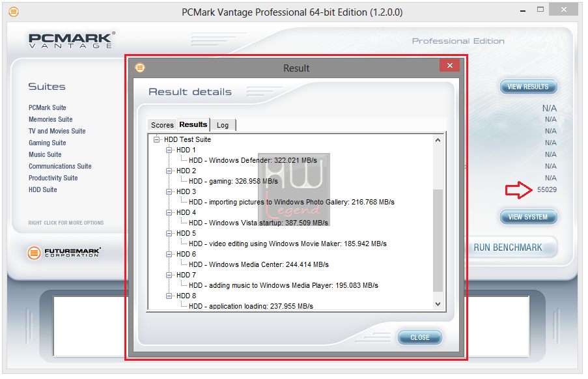Click the 'Result details' heading
Screen dimensions: 588x379
pyautogui.click(x=190, y=92)
